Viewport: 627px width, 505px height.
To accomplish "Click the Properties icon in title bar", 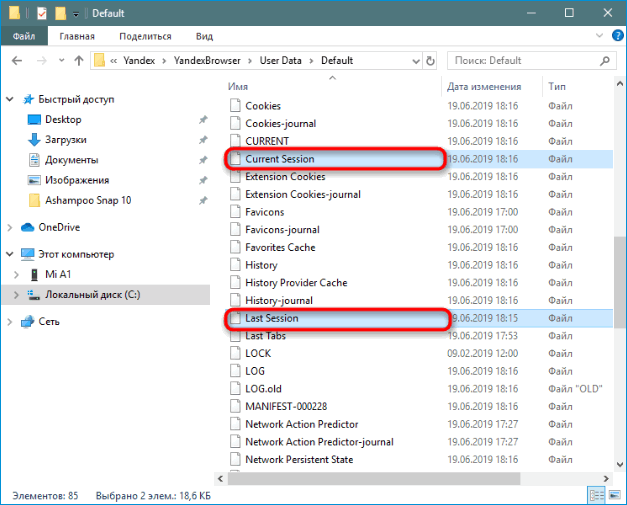I will point(41,13).
